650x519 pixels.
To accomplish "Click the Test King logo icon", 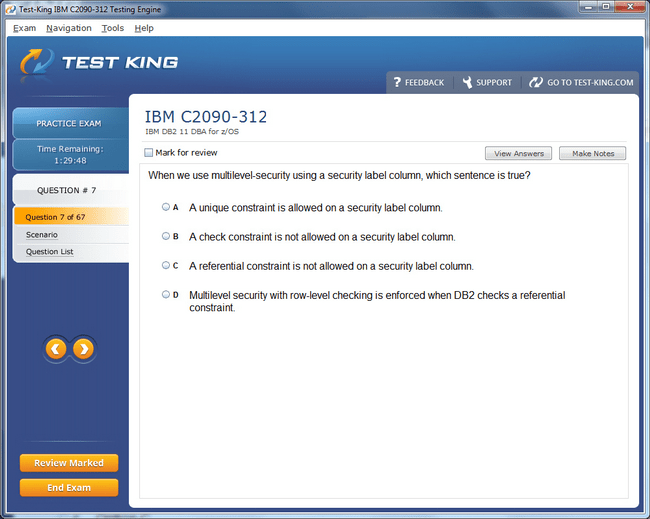I will tap(37, 62).
